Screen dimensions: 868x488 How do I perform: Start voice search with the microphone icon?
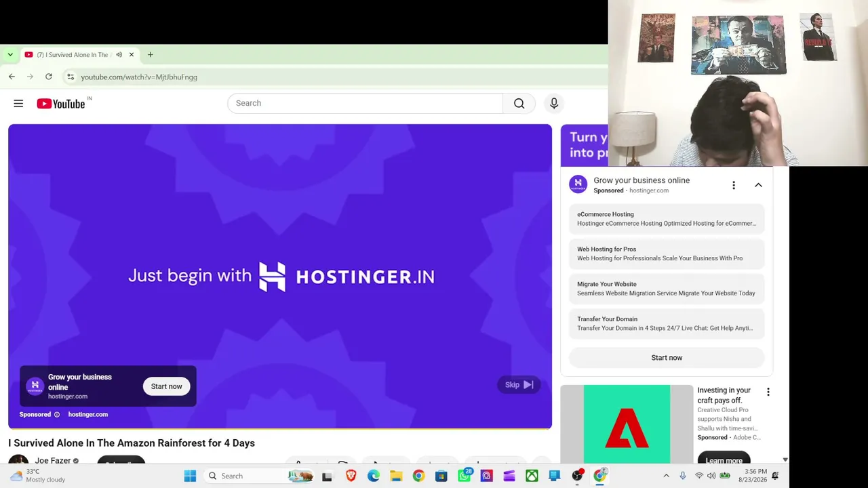[x=554, y=103]
